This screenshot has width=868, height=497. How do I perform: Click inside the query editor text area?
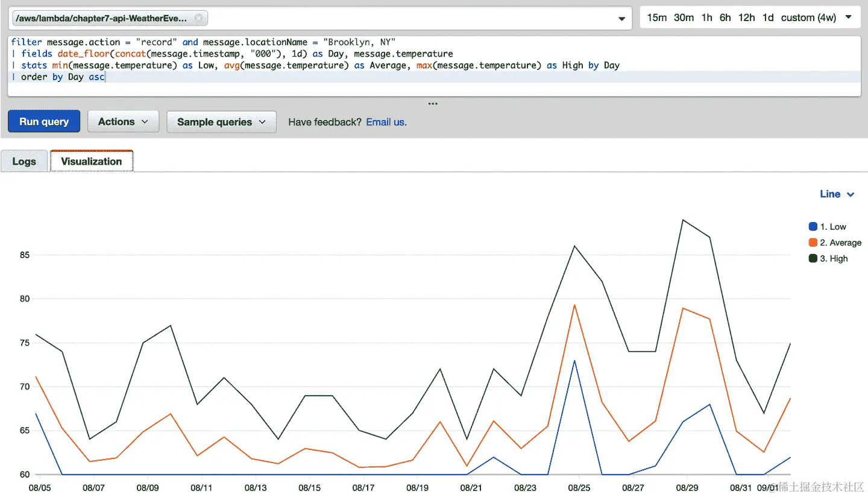click(434, 66)
